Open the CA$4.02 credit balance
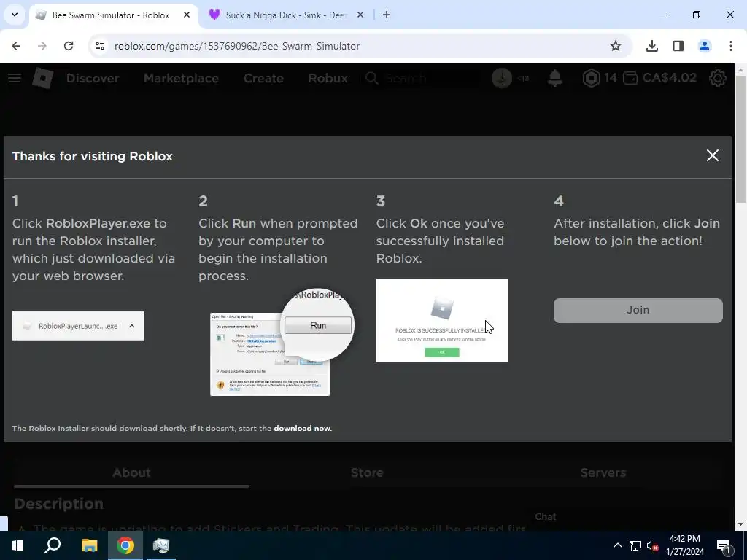 coord(659,78)
